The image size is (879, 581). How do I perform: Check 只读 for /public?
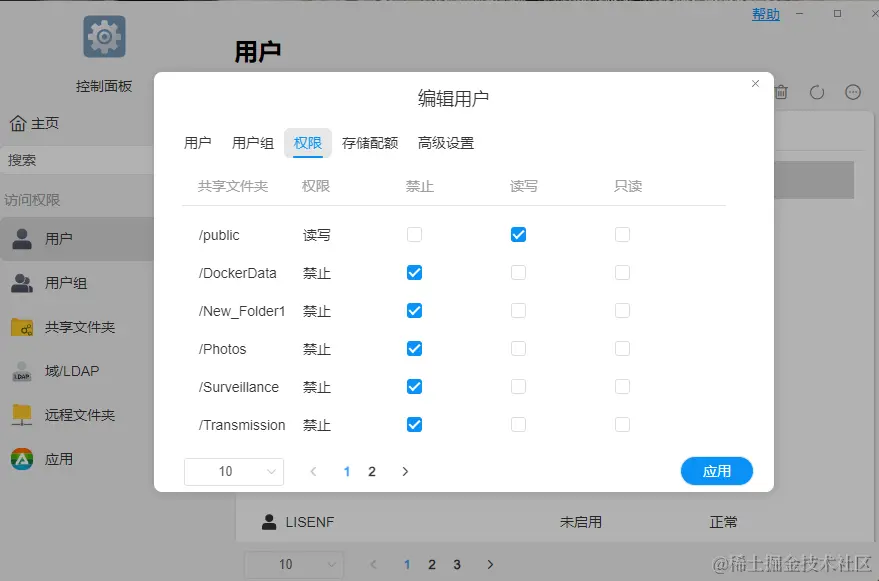[622, 234]
